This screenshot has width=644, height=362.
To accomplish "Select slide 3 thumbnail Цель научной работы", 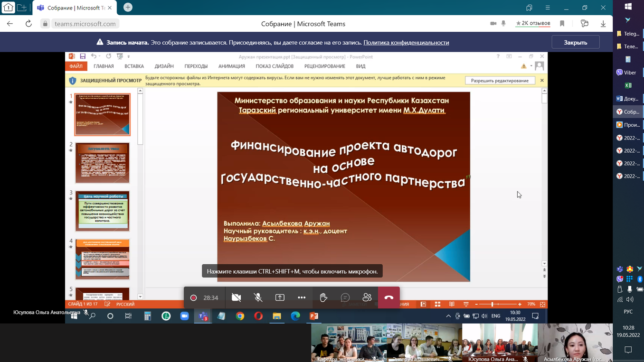I will (x=102, y=211).
